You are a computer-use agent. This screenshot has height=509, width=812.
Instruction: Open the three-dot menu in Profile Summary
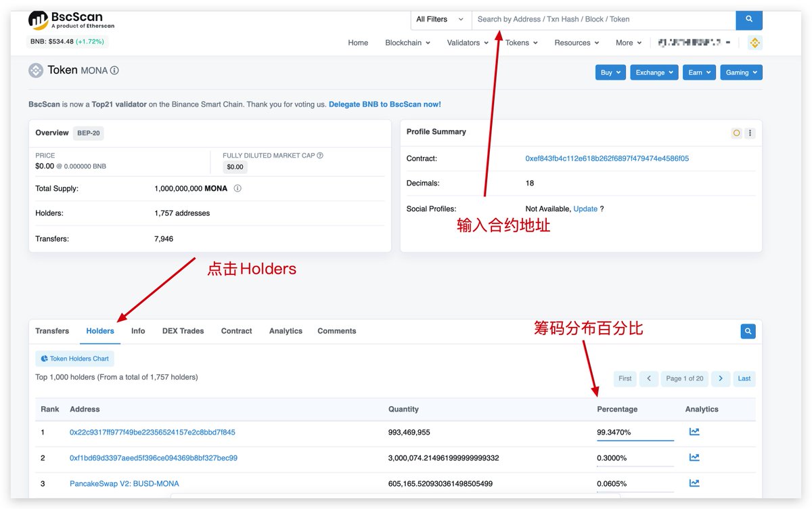point(750,133)
